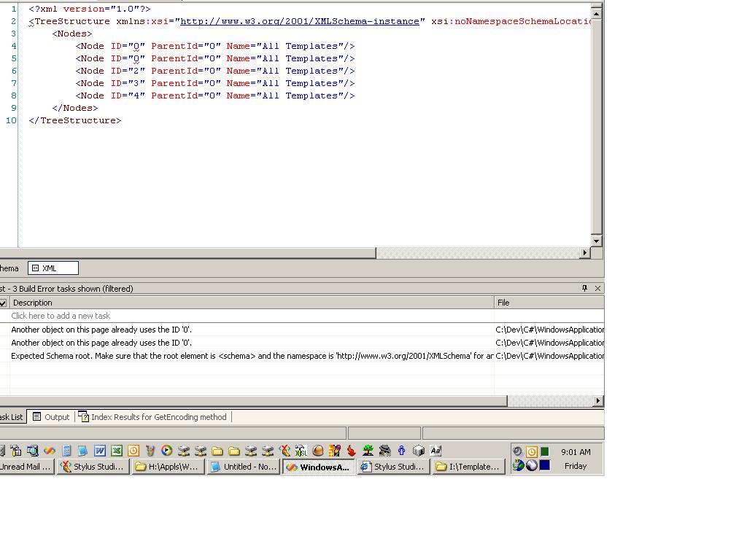Pin the Task List panel with auto-hide icon
The height and width of the screenshot is (560, 747).
pyautogui.click(x=584, y=289)
